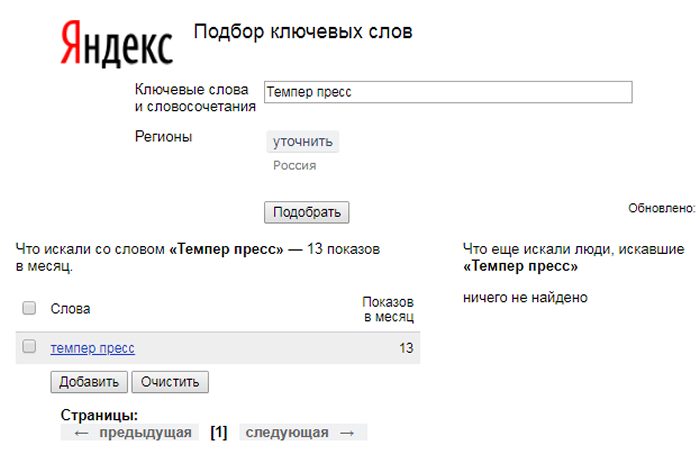Click the Яндекс logo
This screenshot has width=700, height=473.
pyautogui.click(x=117, y=44)
